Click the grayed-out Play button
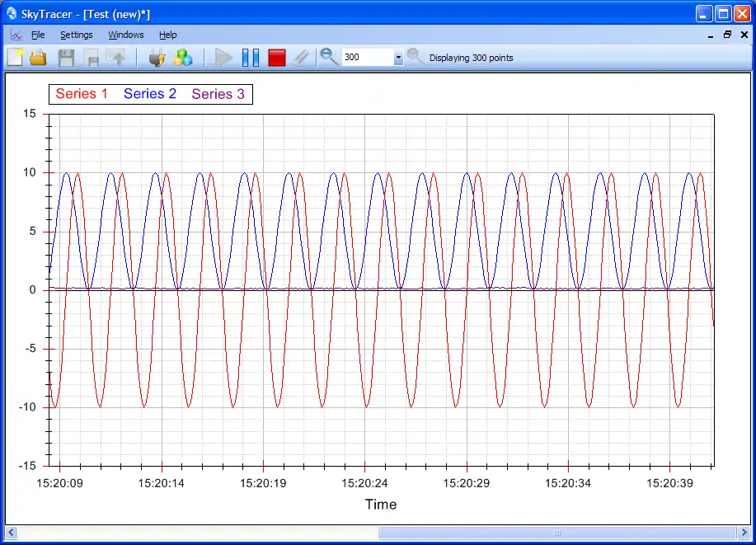This screenshot has width=756, height=545. (223, 58)
